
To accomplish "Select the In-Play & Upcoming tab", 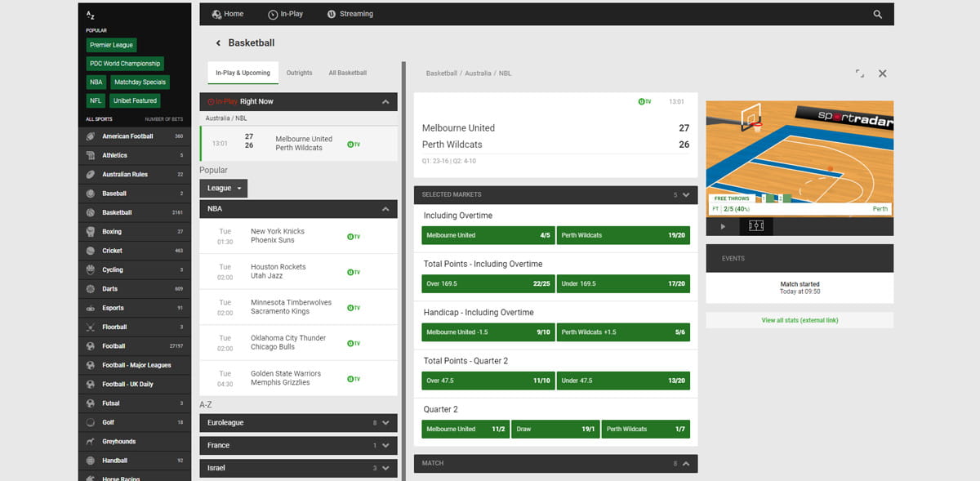I will pyautogui.click(x=243, y=73).
